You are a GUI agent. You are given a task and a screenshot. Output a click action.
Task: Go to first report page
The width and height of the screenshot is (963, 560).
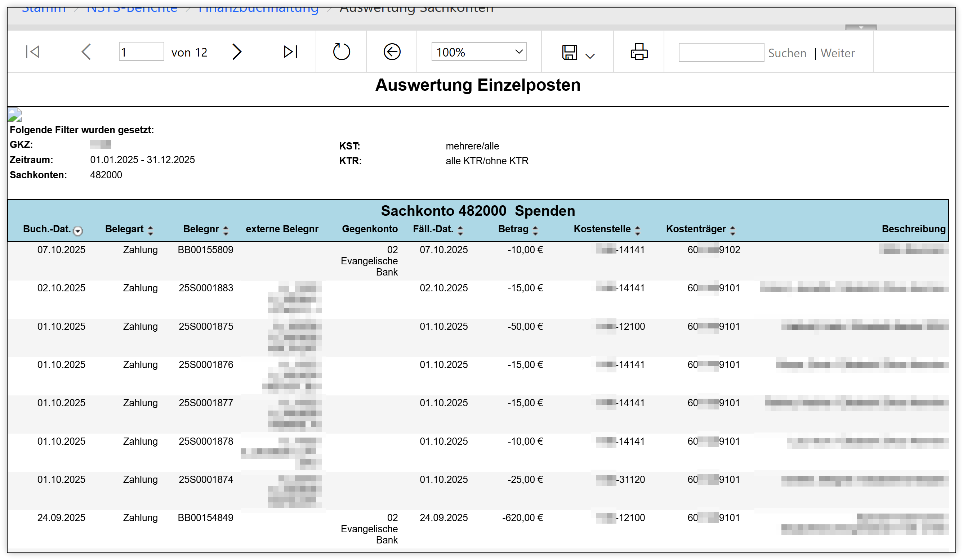[x=32, y=51]
